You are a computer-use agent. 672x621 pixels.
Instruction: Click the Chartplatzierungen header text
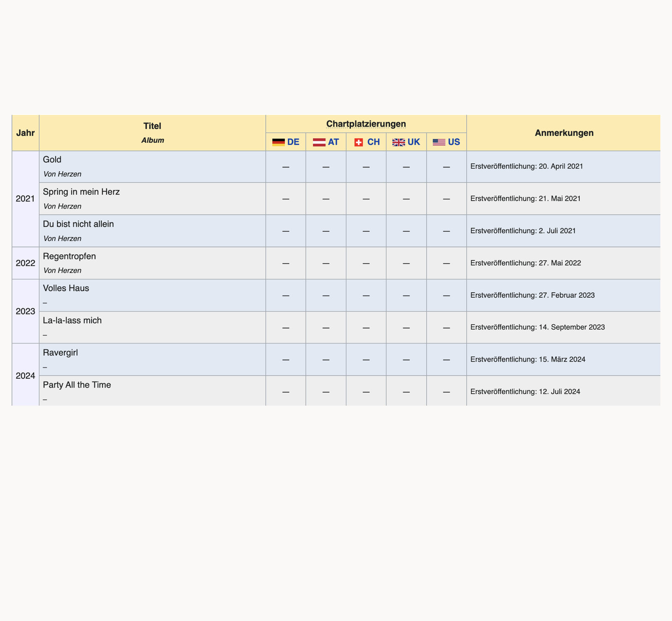click(366, 124)
